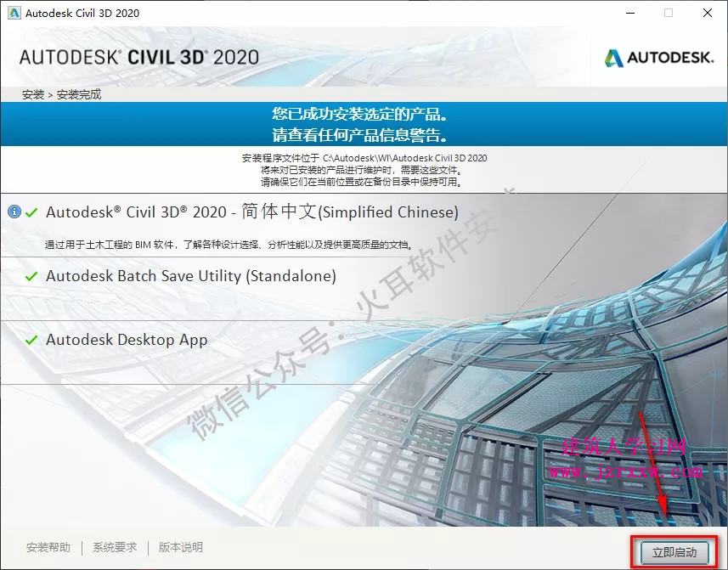Open the 系统要求 link
This screenshot has height=570, width=728.
[115, 547]
